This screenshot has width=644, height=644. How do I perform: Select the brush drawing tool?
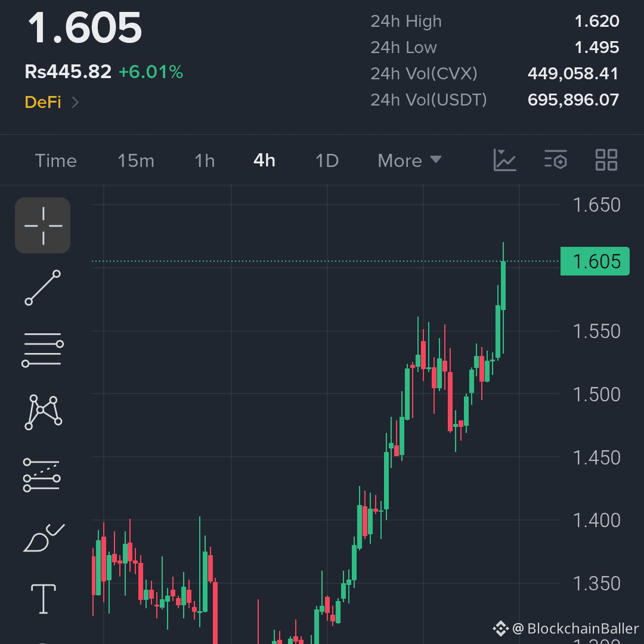point(44,538)
